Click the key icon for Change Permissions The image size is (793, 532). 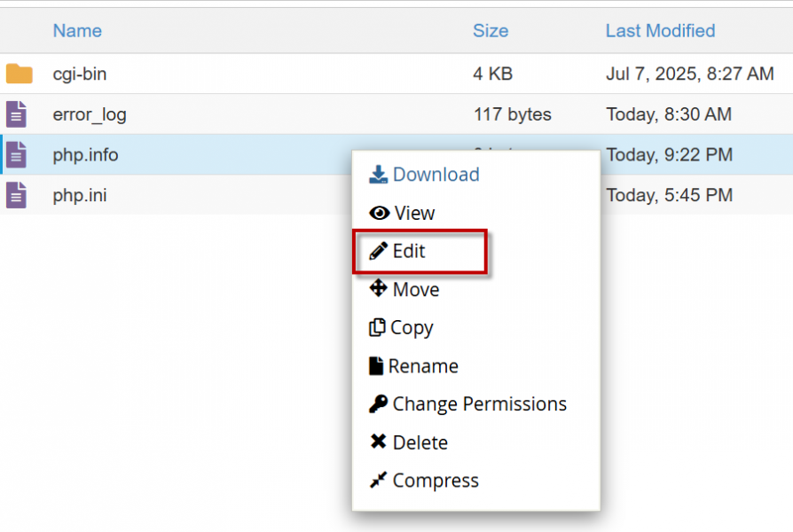click(379, 404)
